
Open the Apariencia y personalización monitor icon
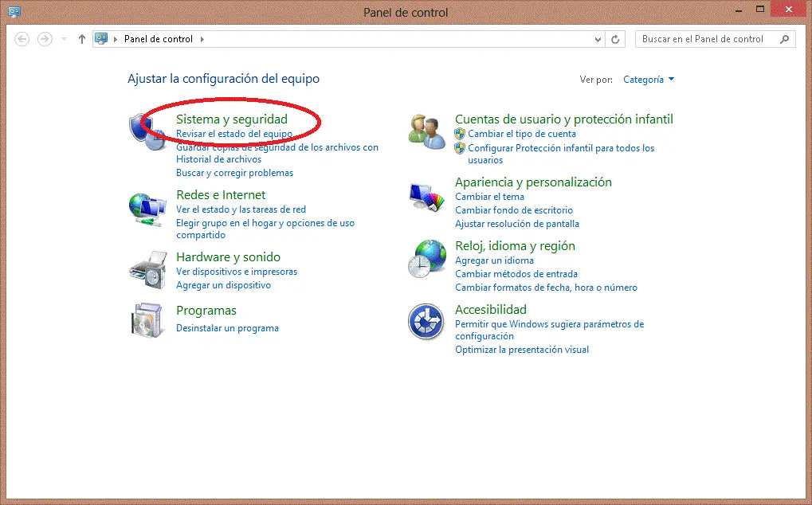point(426,197)
